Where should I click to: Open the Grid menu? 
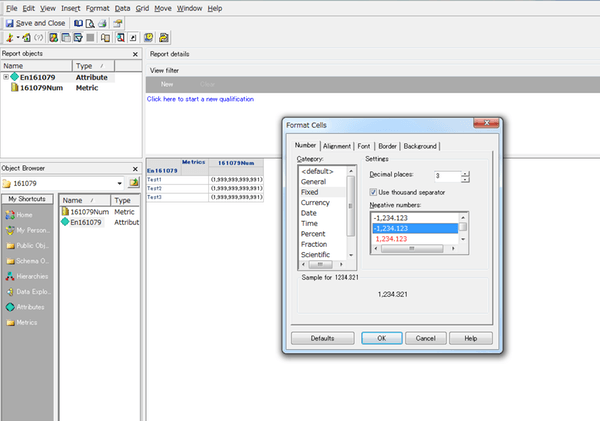pyautogui.click(x=142, y=8)
